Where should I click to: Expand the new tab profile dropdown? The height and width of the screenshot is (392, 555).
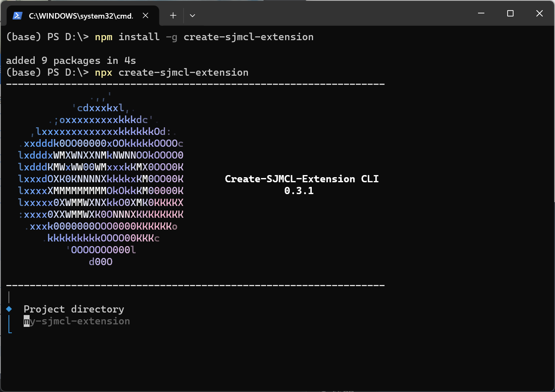tap(192, 16)
